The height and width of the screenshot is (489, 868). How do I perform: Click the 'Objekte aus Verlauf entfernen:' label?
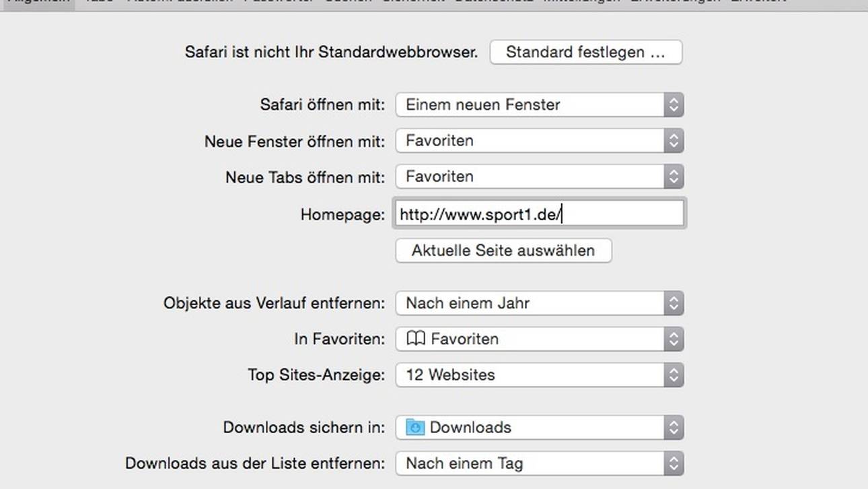(274, 303)
